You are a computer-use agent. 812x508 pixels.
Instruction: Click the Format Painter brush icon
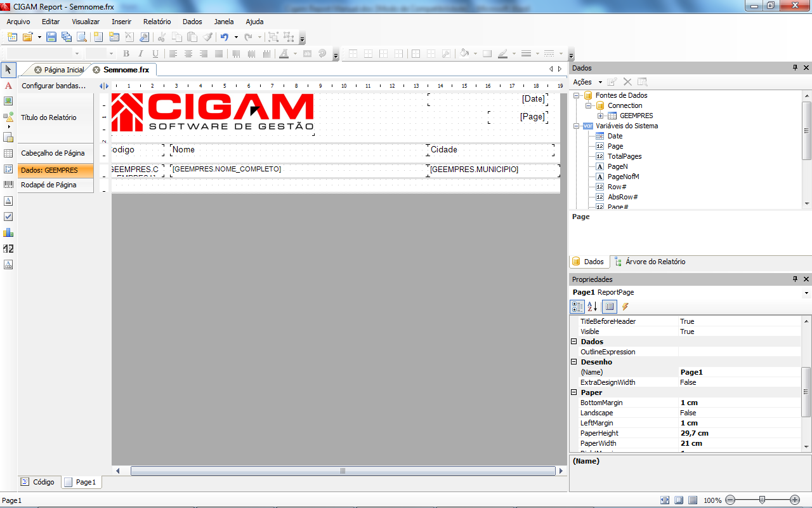point(208,37)
